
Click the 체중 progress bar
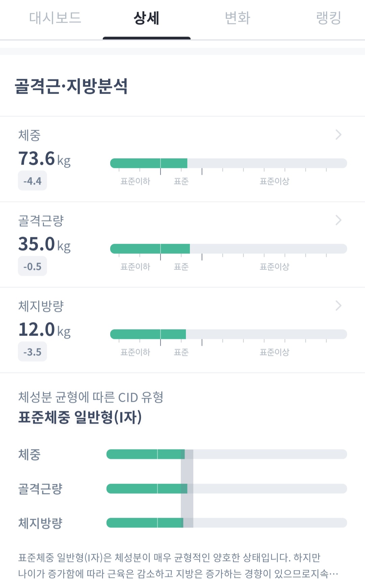228,163
